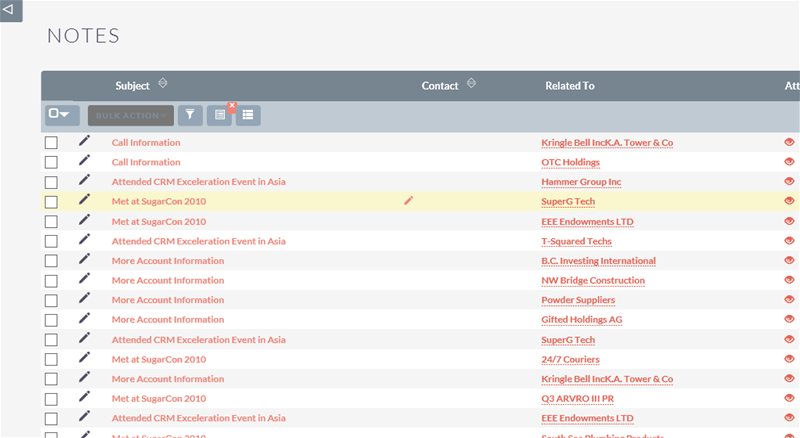This screenshot has width=800, height=438.
Task: Select the checkbox for the Powder Suppliers row
Action: coord(51,300)
